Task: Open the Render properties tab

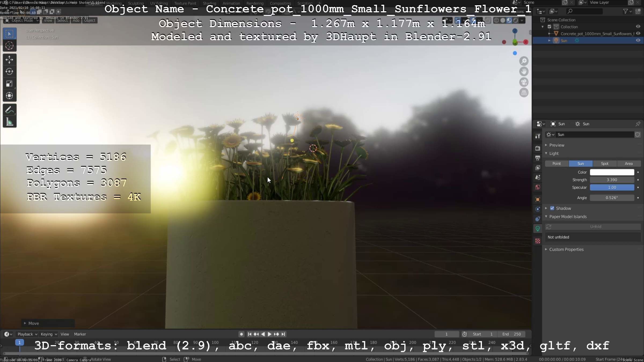Action: (x=537, y=148)
